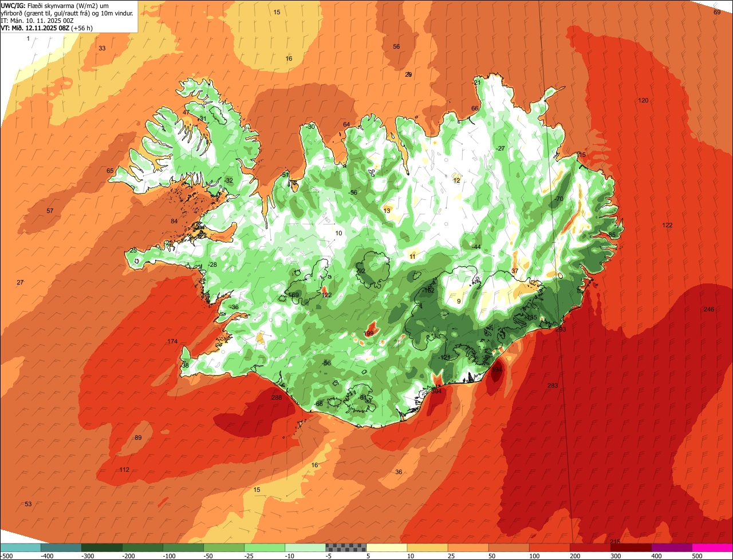The width and height of the screenshot is (733, 560).
Task: Click the '53' value near the bottom-left corner
Action: pyautogui.click(x=28, y=504)
